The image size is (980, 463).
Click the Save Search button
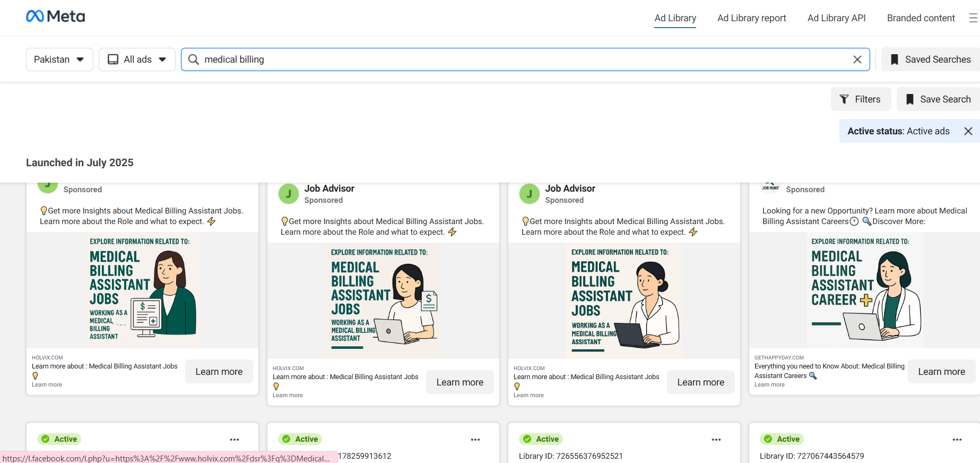click(938, 99)
